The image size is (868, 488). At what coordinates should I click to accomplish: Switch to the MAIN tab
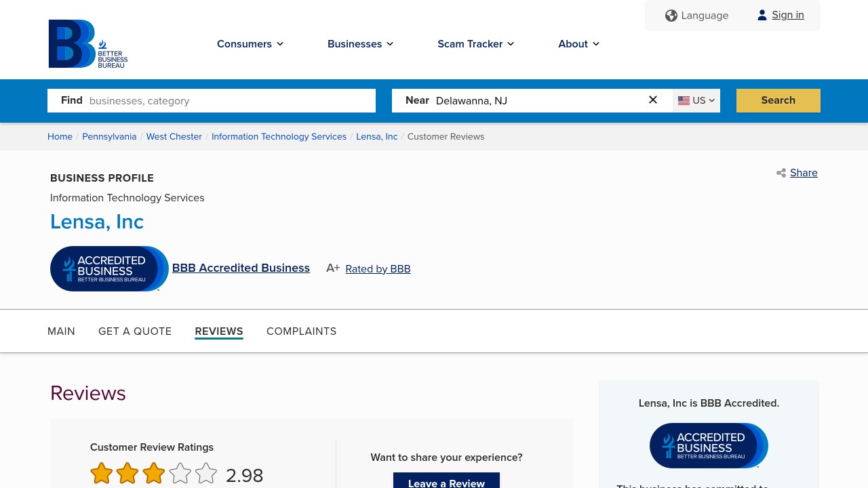click(61, 331)
